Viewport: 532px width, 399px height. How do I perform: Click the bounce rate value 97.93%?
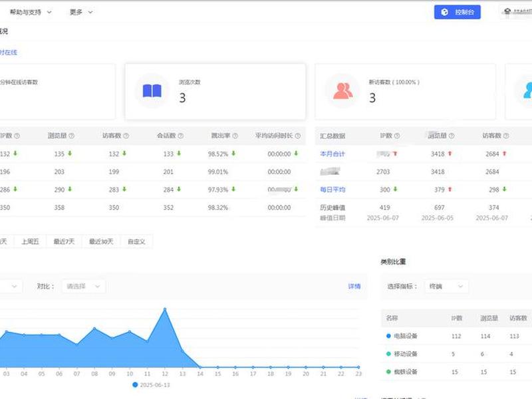tap(218, 190)
